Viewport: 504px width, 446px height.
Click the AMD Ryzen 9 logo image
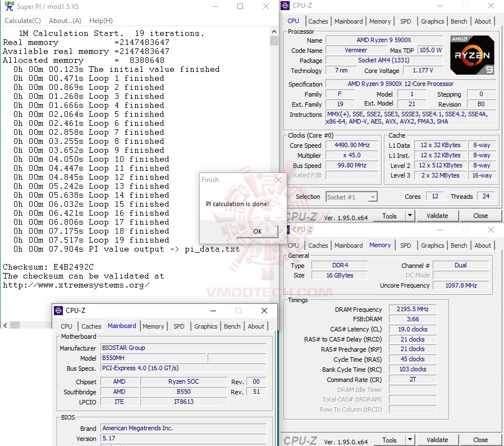(x=472, y=54)
